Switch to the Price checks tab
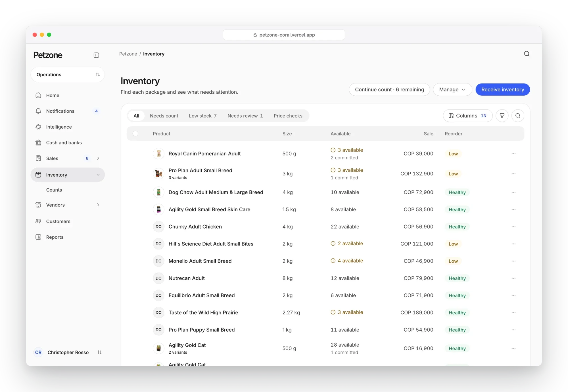The height and width of the screenshot is (392, 568). [288, 116]
